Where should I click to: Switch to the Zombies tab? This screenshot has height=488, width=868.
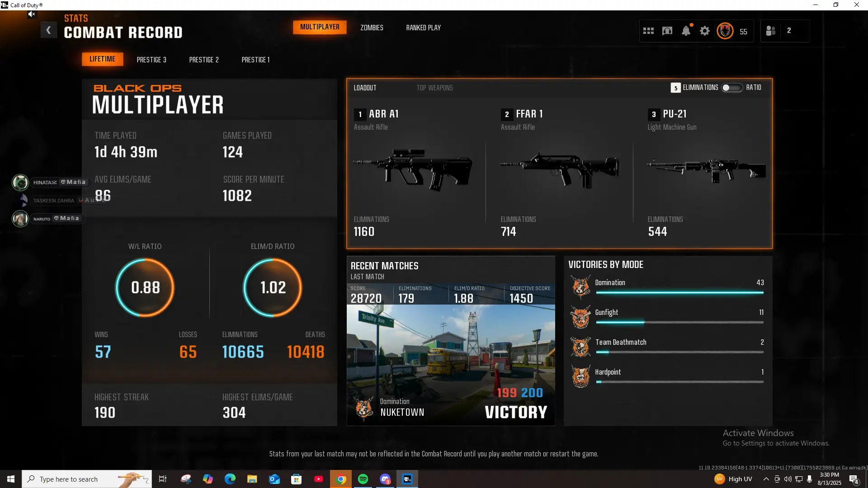(x=372, y=28)
